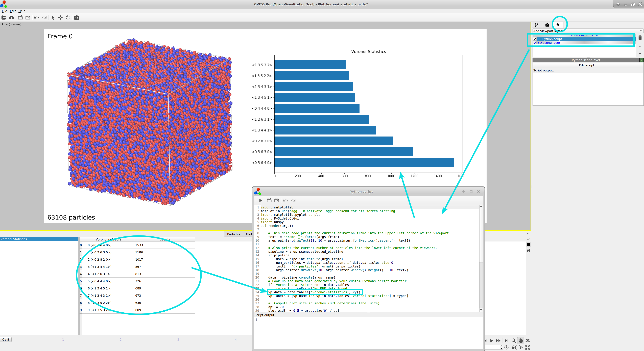Image resolution: width=644 pixels, height=351 pixels.
Task: Open a file using the folder icon
Action: click(x=4, y=17)
